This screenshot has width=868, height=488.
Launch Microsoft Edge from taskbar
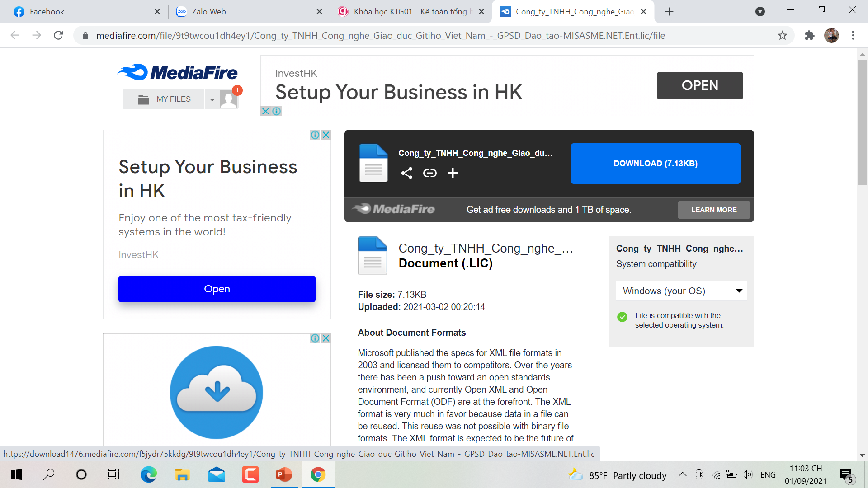(148, 474)
